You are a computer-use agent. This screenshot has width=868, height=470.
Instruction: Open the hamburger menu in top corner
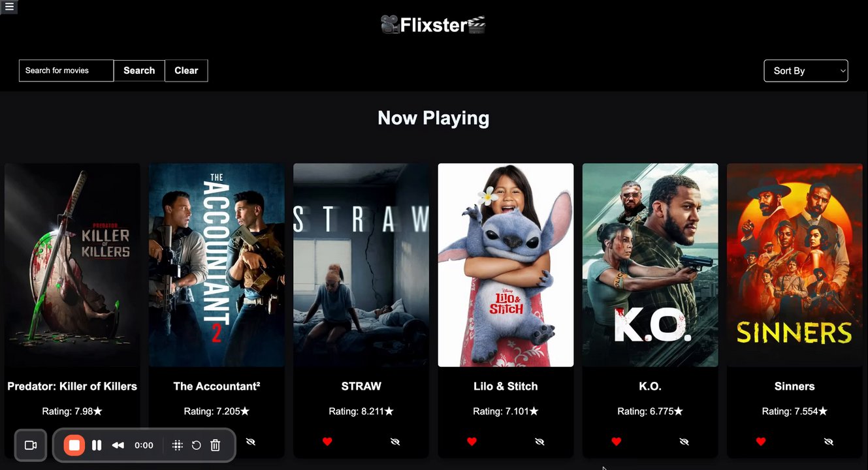(9, 7)
